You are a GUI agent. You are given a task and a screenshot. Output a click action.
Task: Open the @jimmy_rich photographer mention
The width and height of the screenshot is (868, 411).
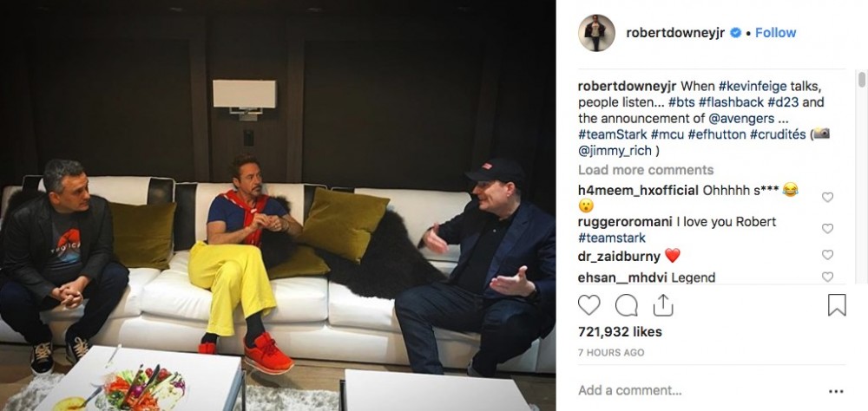pyautogui.click(x=615, y=151)
